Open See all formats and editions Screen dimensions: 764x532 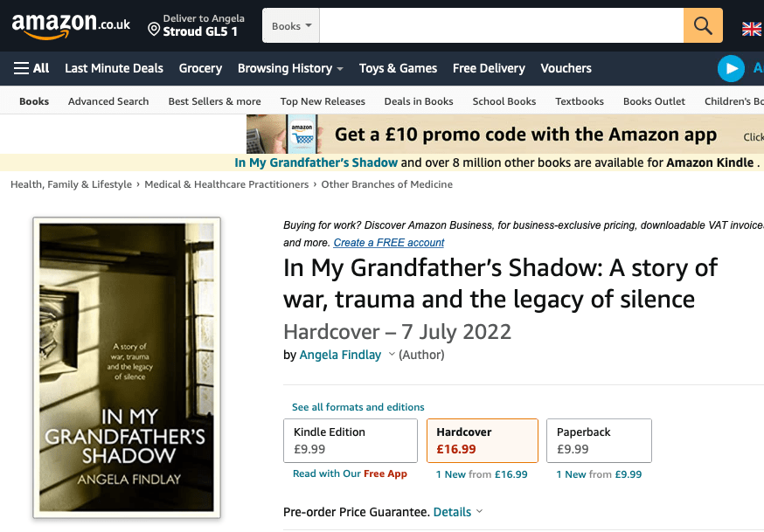pos(358,407)
